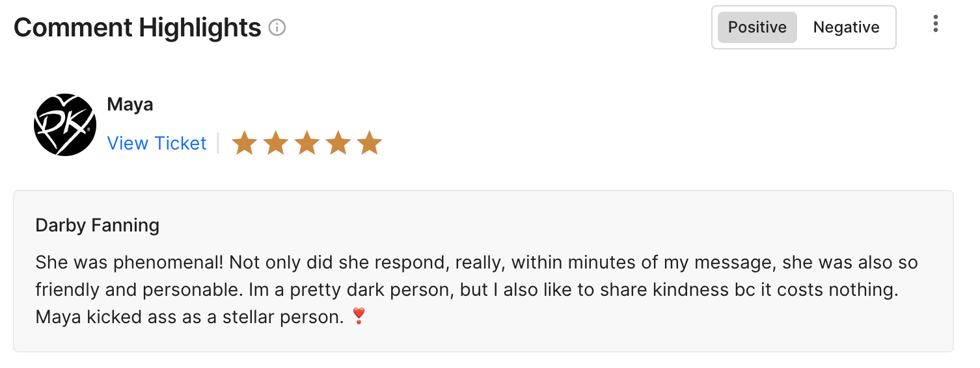980x368 pixels.
Task: Click the info icon beside Comment Highlights
Action: [277, 28]
